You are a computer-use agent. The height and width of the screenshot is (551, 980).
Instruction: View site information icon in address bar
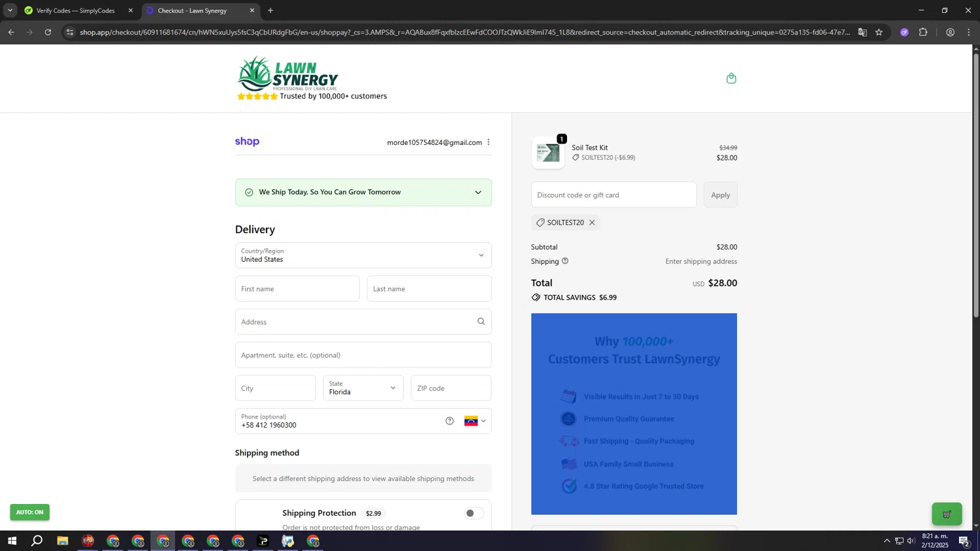(70, 32)
